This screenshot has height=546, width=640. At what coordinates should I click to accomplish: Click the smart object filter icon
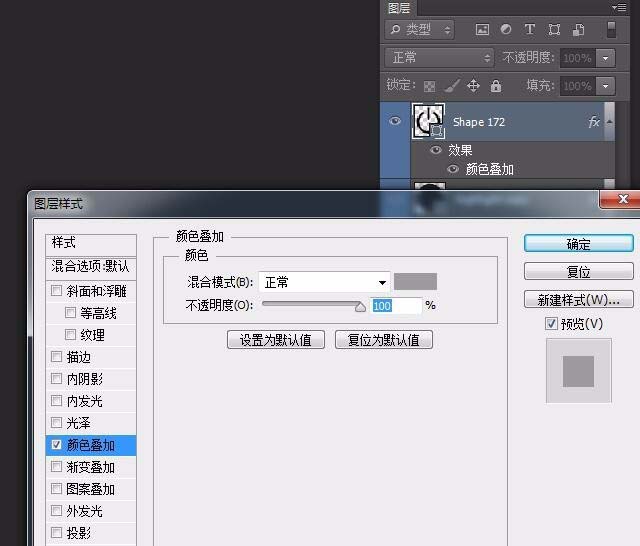click(x=578, y=30)
